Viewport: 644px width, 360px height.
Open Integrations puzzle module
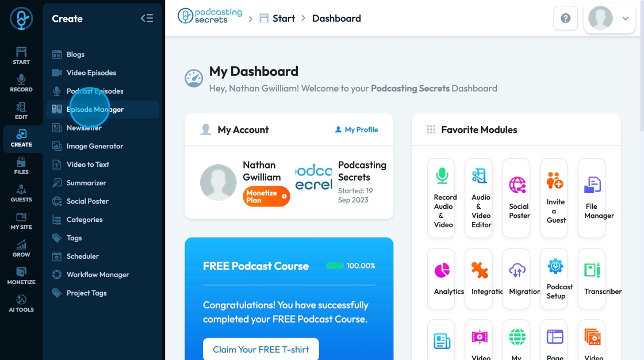[x=478, y=279]
